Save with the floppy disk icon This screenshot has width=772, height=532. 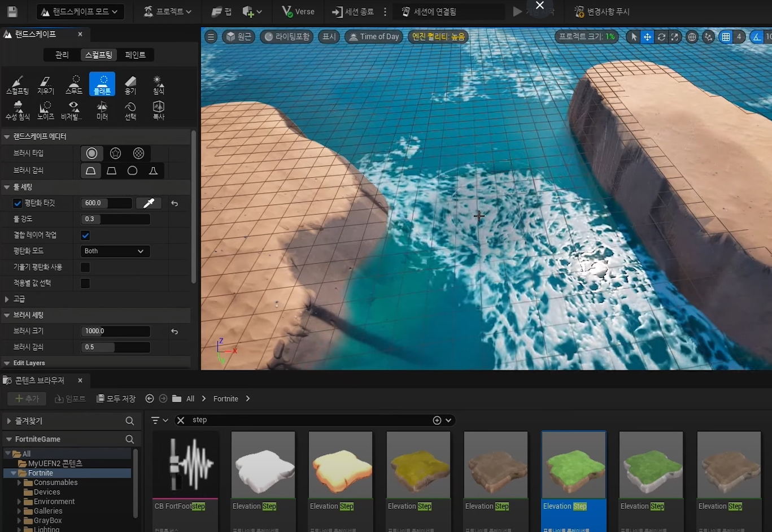coord(12,11)
